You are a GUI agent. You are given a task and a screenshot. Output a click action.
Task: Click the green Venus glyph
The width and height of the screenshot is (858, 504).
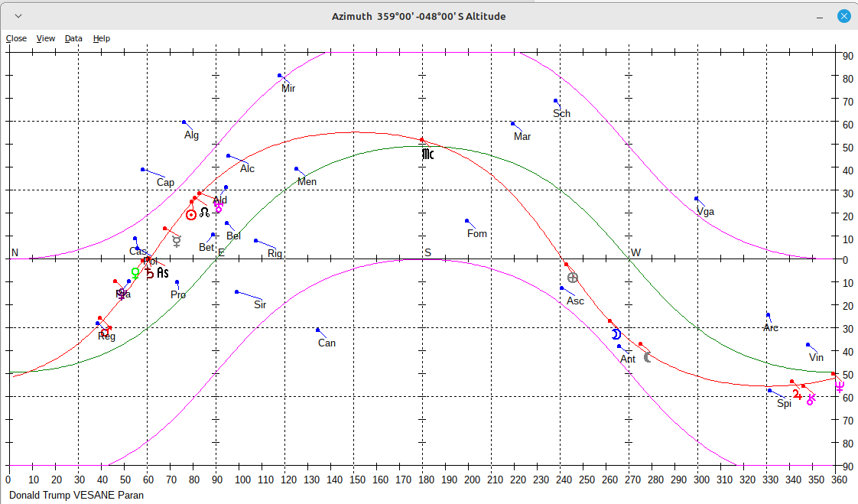[x=135, y=273]
